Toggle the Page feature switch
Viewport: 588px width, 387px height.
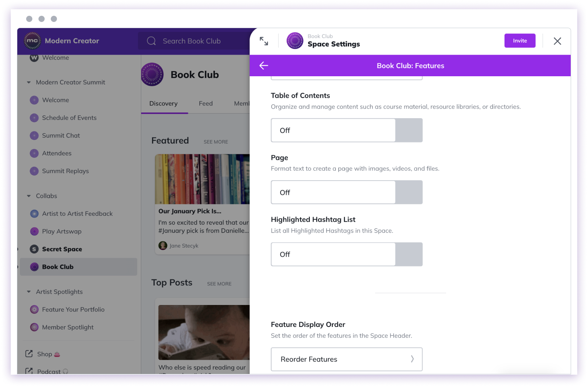click(347, 192)
